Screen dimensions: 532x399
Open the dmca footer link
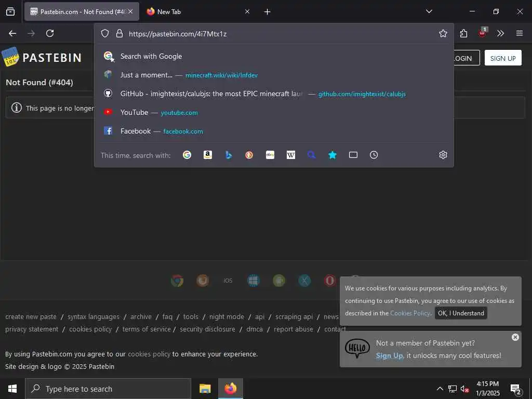[255, 329]
